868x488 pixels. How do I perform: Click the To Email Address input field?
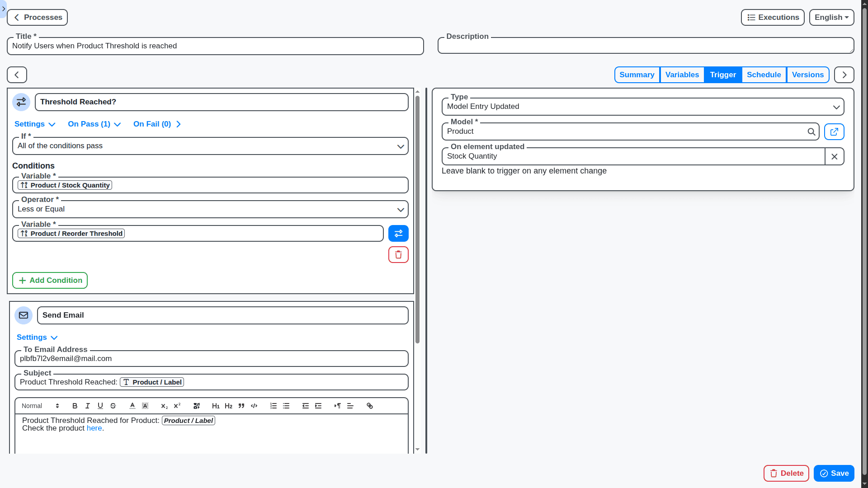pyautogui.click(x=211, y=358)
